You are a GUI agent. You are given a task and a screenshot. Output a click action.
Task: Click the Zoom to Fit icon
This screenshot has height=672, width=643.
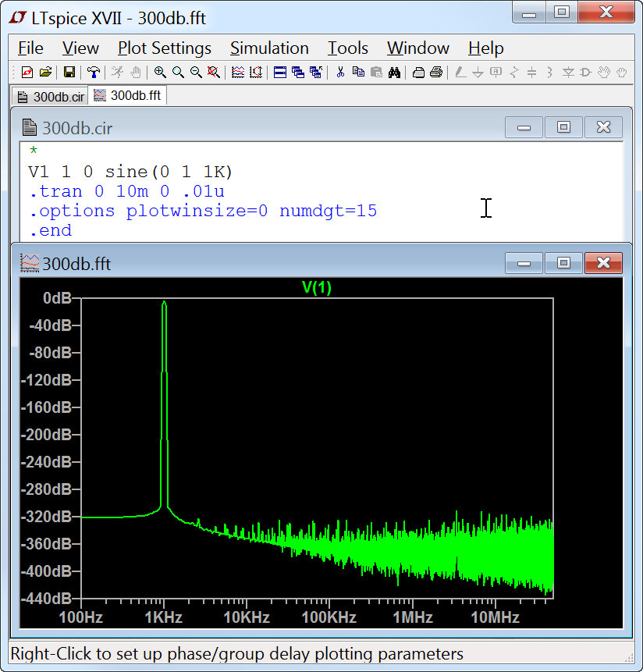[213, 73]
